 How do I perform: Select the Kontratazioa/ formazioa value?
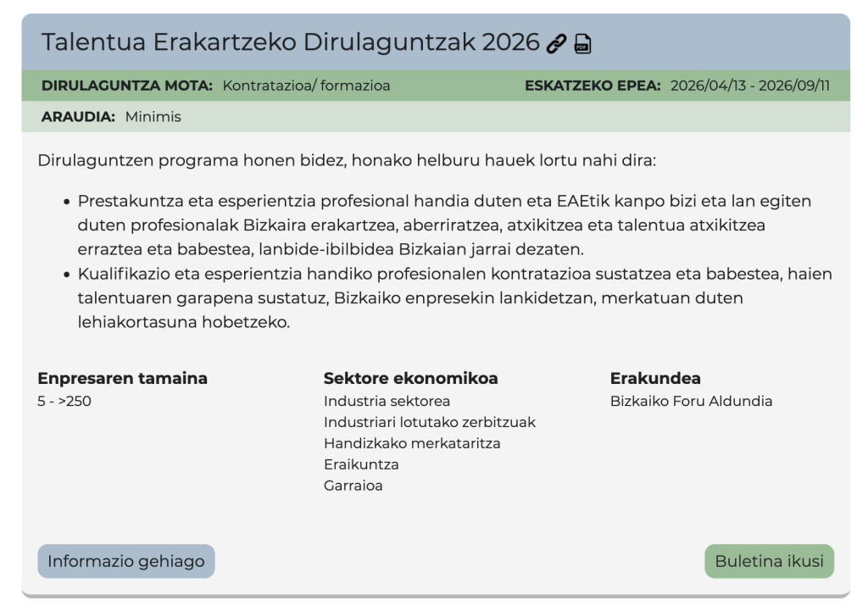point(306,86)
